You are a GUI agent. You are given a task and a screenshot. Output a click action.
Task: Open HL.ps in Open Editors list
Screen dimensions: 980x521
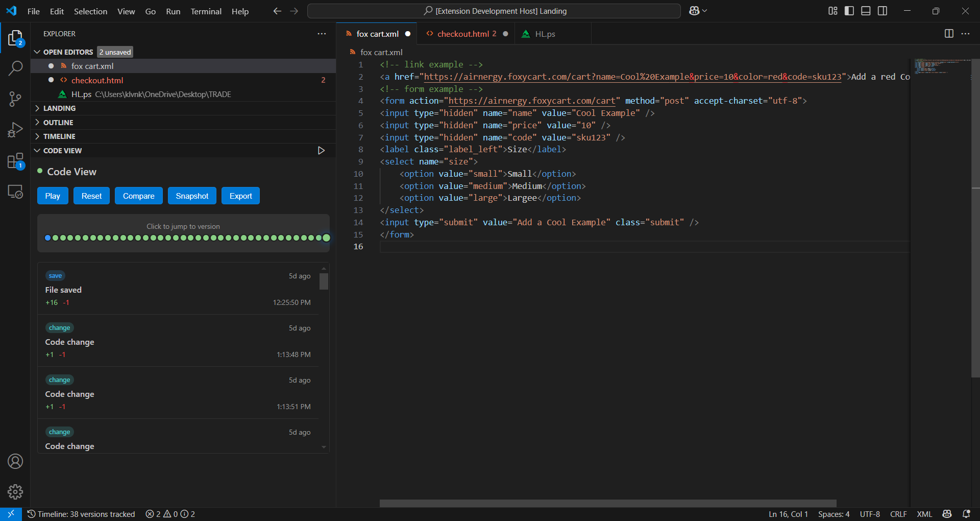pyautogui.click(x=183, y=94)
